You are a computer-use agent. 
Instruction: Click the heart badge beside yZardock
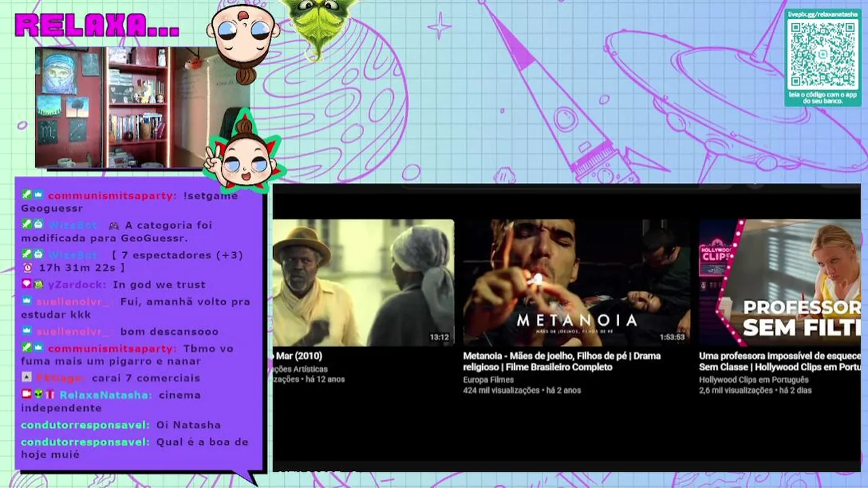(26, 285)
